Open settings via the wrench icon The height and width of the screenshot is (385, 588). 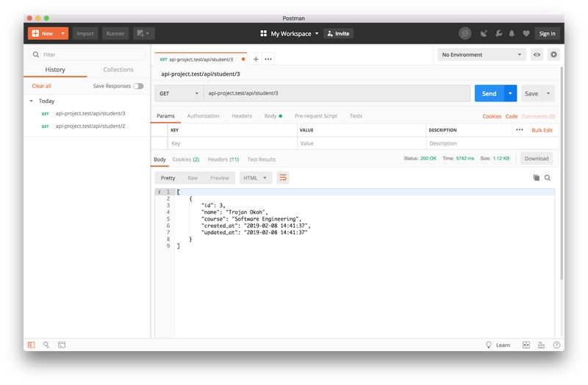tap(498, 33)
